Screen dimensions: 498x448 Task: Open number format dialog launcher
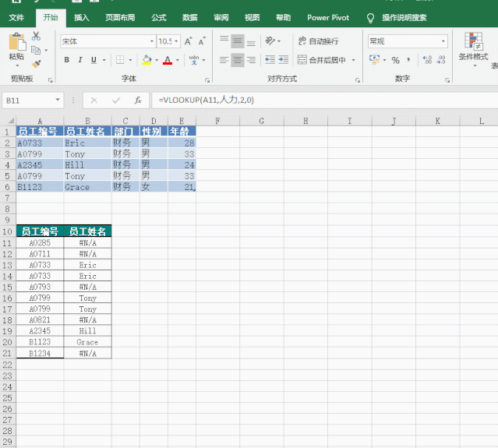coord(447,80)
